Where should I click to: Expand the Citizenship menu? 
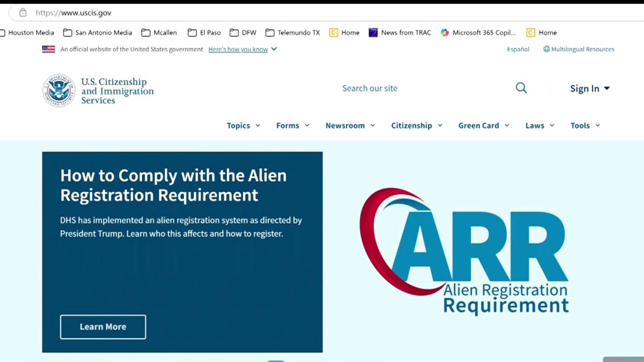(417, 126)
